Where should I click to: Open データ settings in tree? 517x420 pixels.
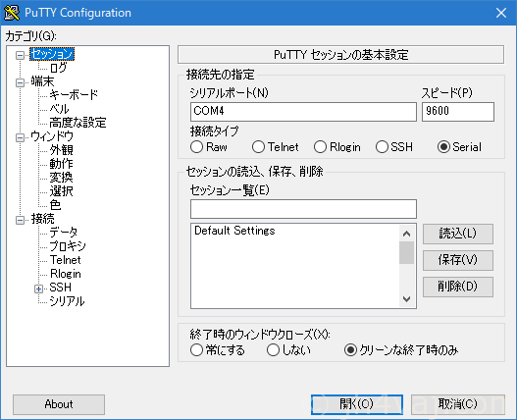click(x=64, y=233)
